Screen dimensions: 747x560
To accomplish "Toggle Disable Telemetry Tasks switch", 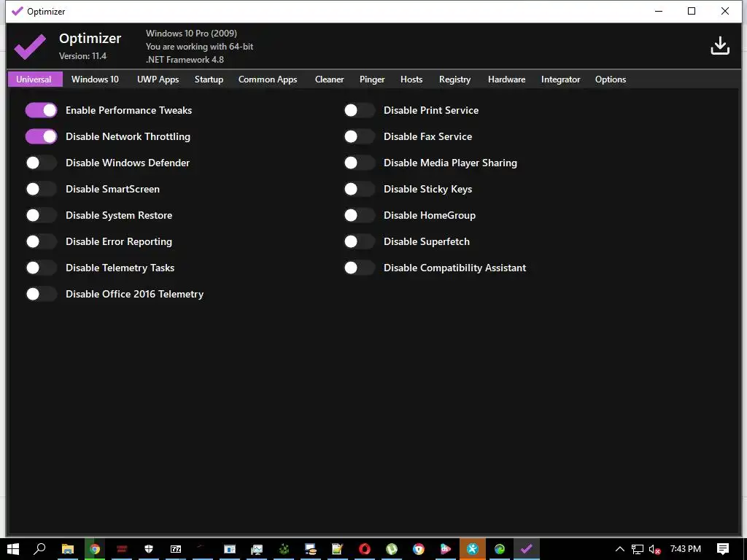I will pos(42,268).
